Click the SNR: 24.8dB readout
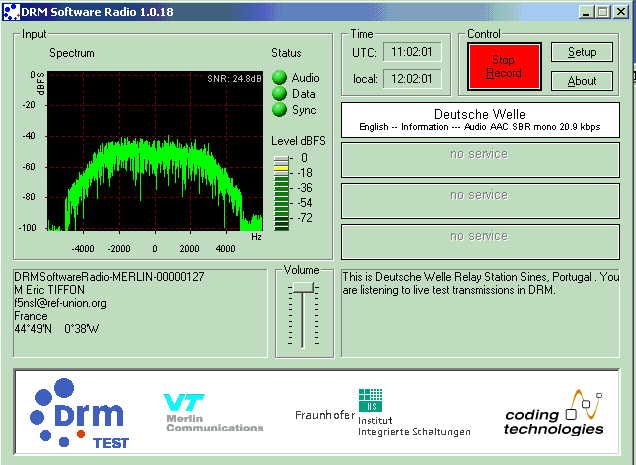This screenshot has height=465, width=636. [234, 78]
